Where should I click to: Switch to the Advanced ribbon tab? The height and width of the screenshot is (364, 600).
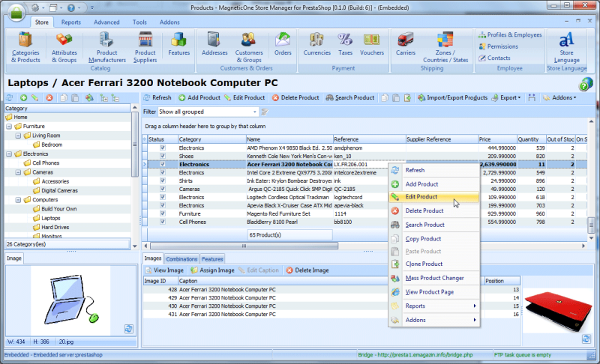pyautogui.click(x=106, y=22)
